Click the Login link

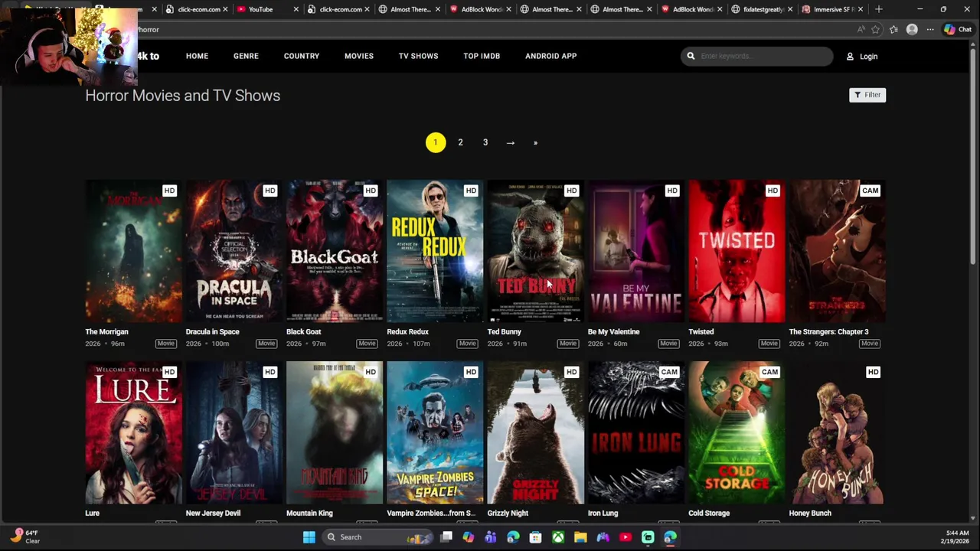click(868, 56)
